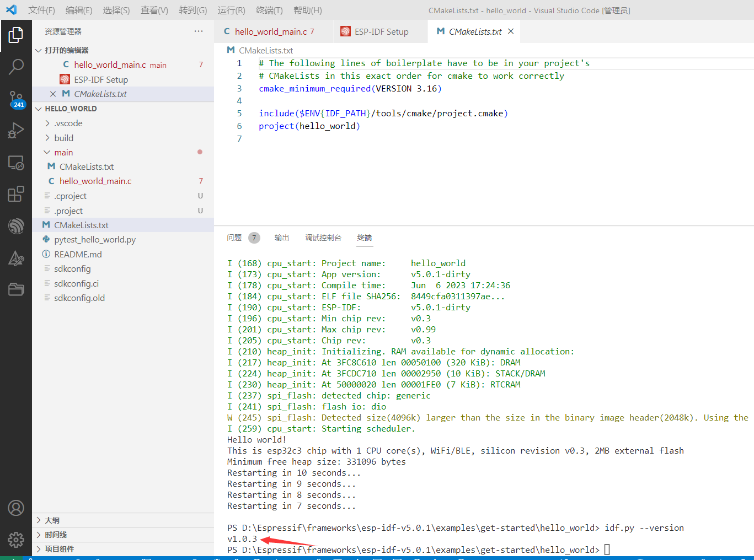Open CMakeLists.txt inside main folder
This screenshot has height=560, width=754.
point(123,166)
